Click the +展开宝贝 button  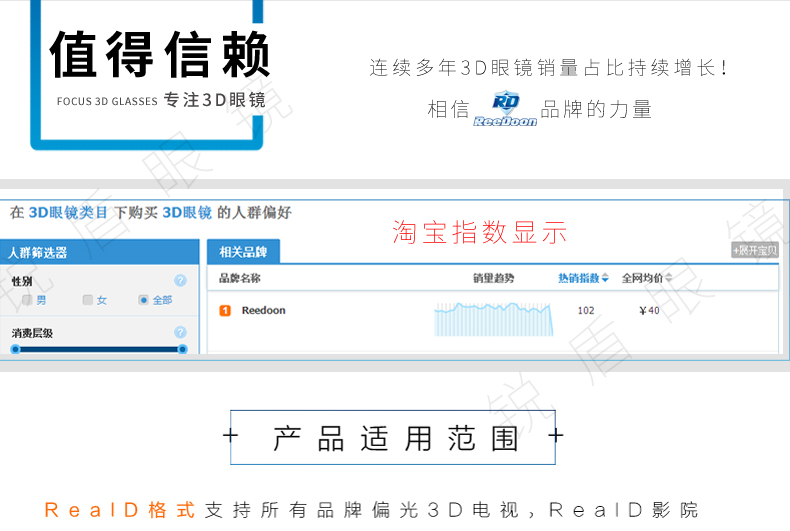point(755,250)
